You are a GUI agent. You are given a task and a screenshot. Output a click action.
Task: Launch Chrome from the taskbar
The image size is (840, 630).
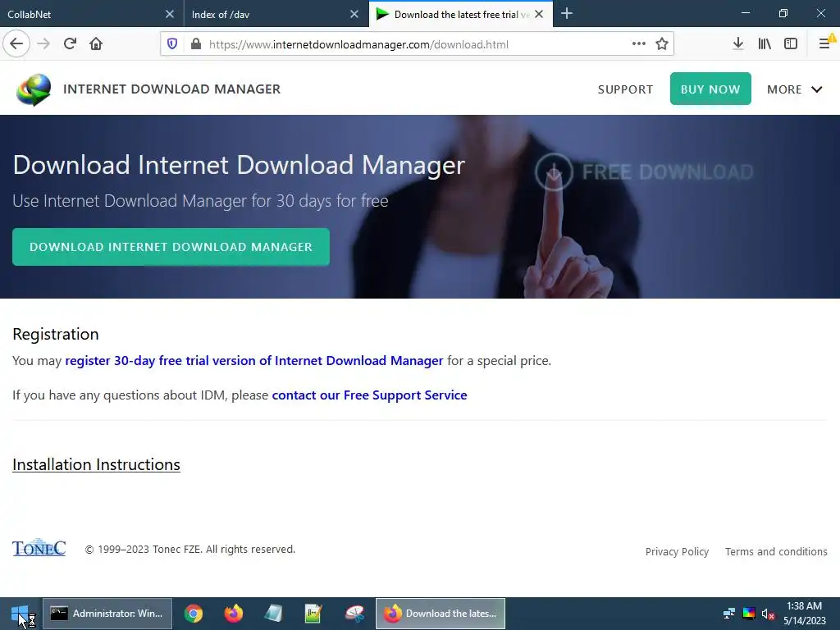(x=194, y=614)
